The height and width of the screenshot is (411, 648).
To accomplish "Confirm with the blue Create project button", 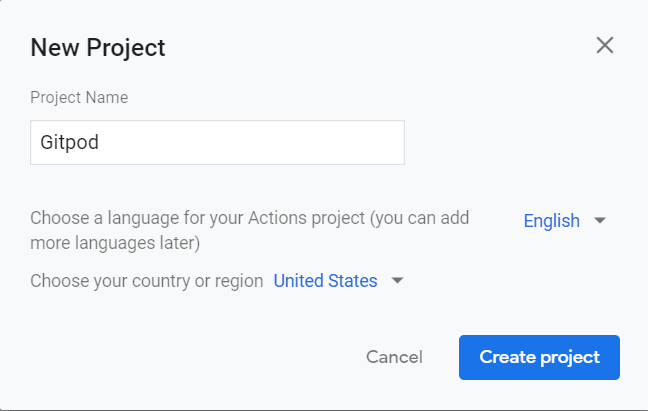I will pos(539,357).
